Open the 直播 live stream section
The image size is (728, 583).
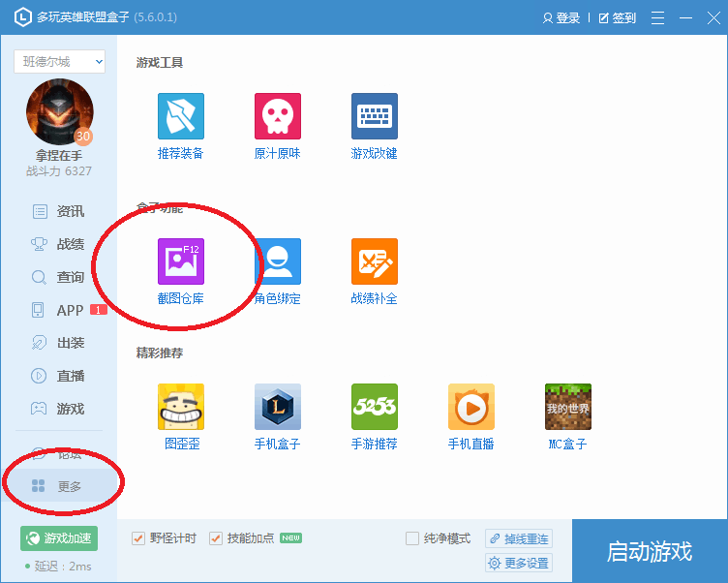click(x=58, y=376)
